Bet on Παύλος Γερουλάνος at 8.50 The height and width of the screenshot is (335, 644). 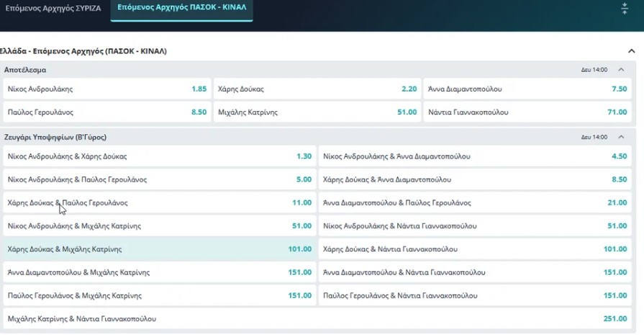[x=107, y=112]
